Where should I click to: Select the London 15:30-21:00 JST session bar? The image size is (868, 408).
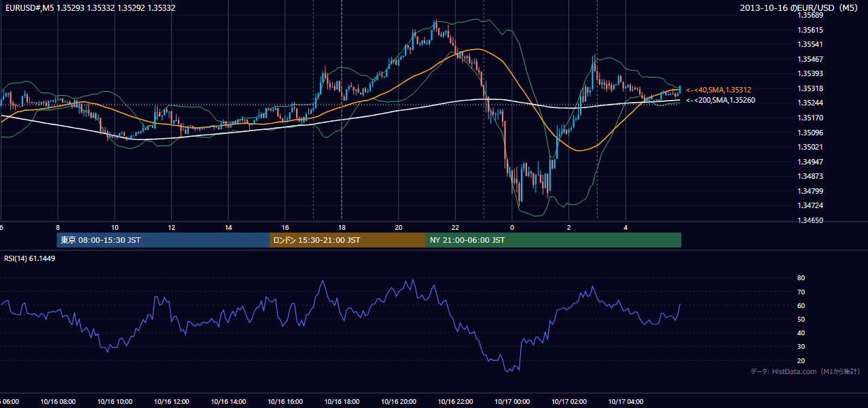pyautogui.click(x=348, y=240)
